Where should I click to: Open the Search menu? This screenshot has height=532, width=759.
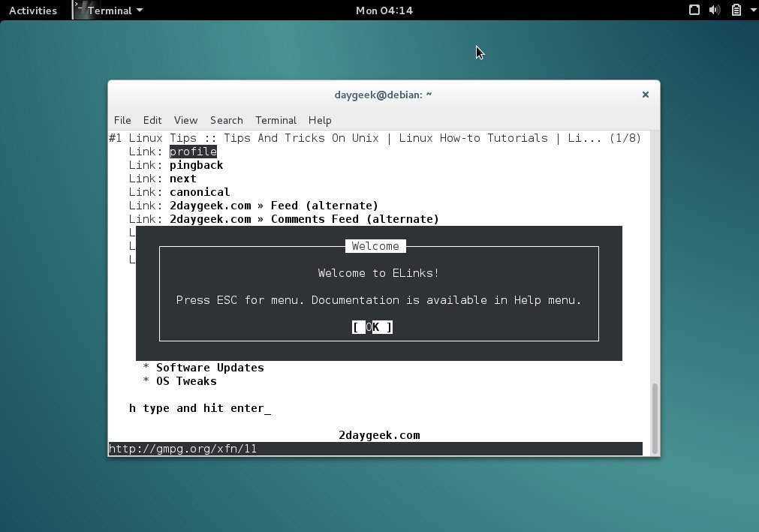coord(226,120)
